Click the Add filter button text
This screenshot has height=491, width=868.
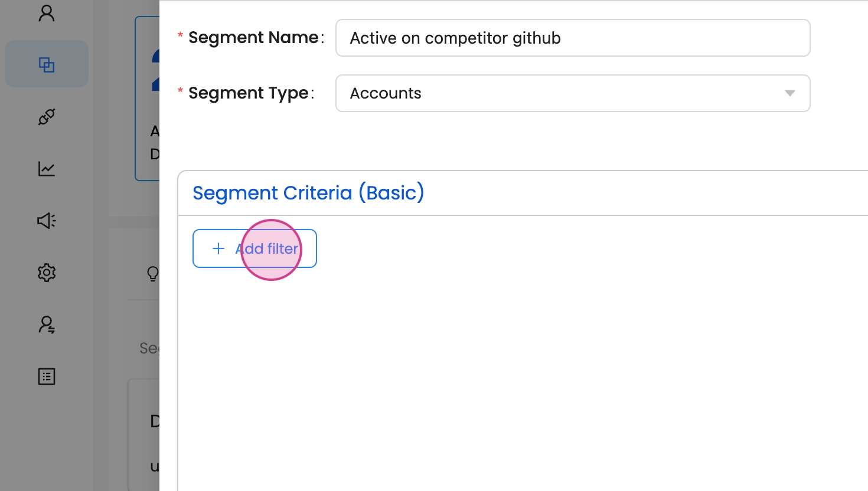point(267,248)
